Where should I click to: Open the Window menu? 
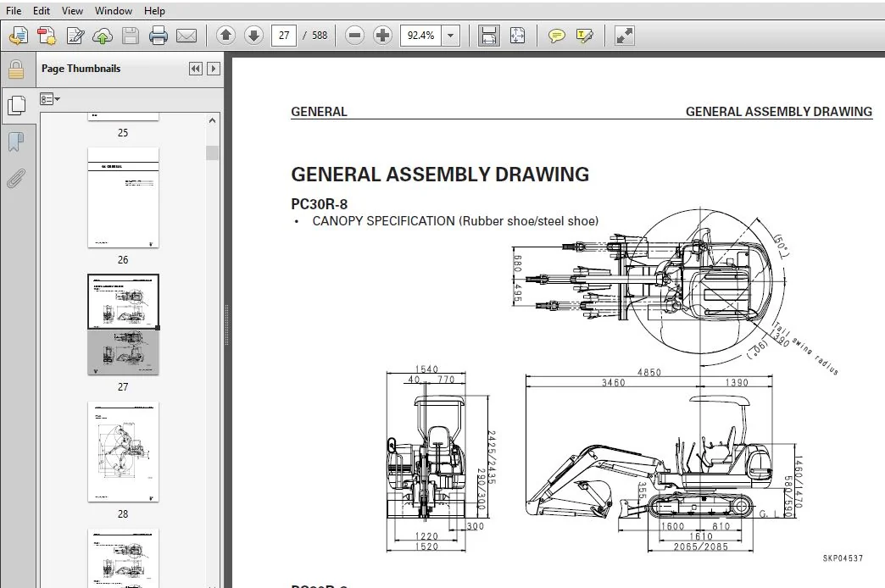[x=114, y=11]
